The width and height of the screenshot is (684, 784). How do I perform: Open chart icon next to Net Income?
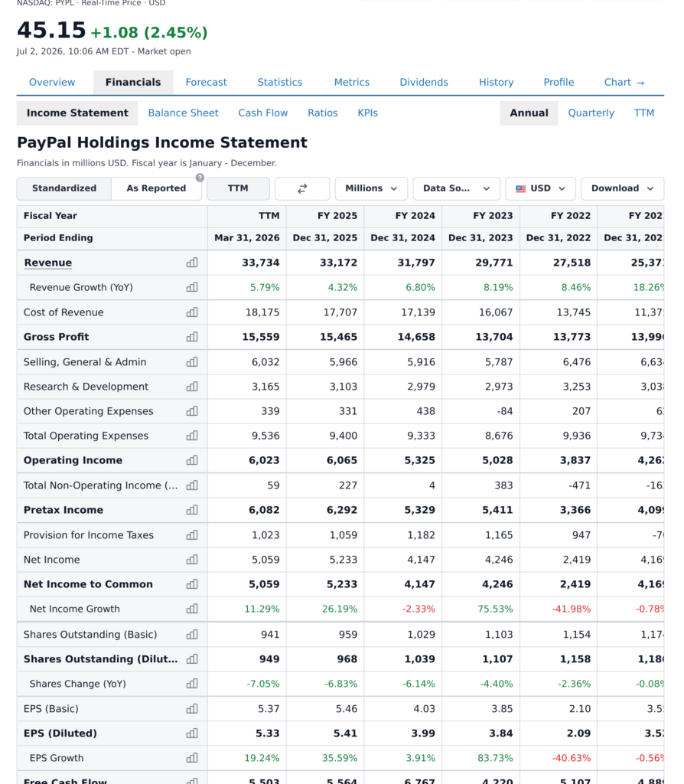(x=192, y=560)
